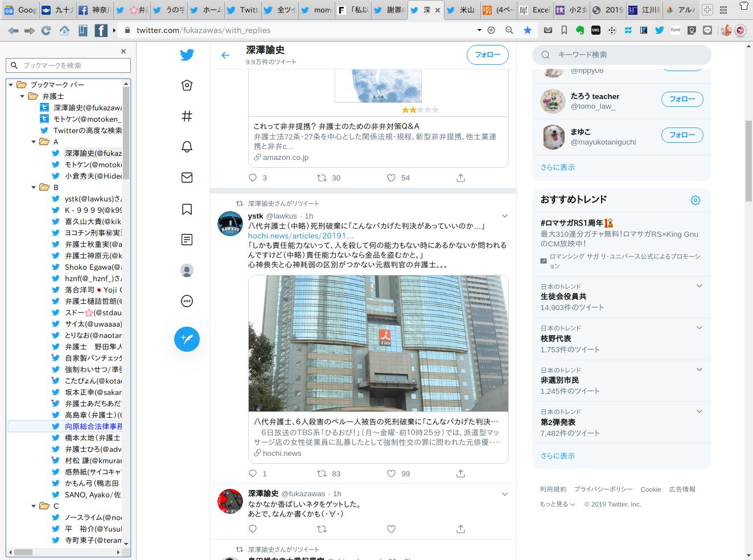Open the hochi.news/articles link in tweet

click(x=301, y=236)
